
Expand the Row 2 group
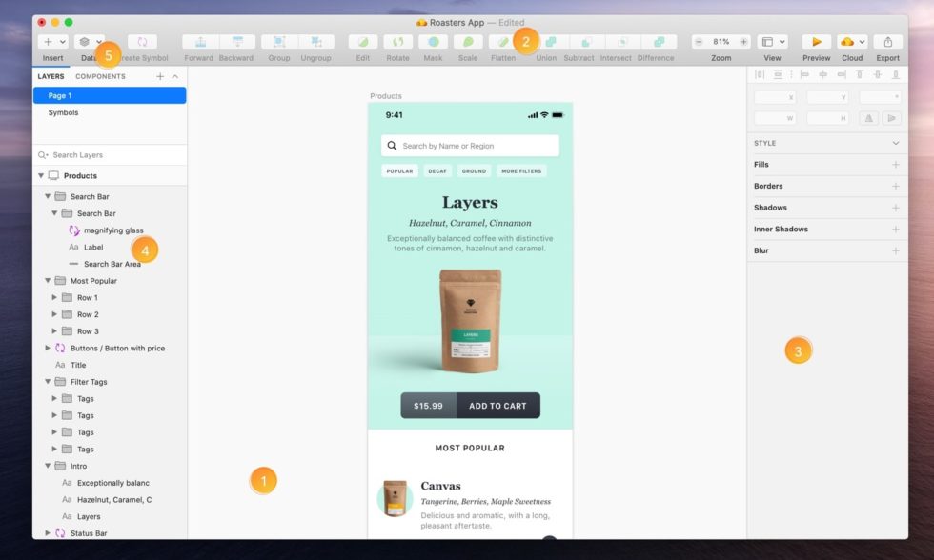pos(54,313)
